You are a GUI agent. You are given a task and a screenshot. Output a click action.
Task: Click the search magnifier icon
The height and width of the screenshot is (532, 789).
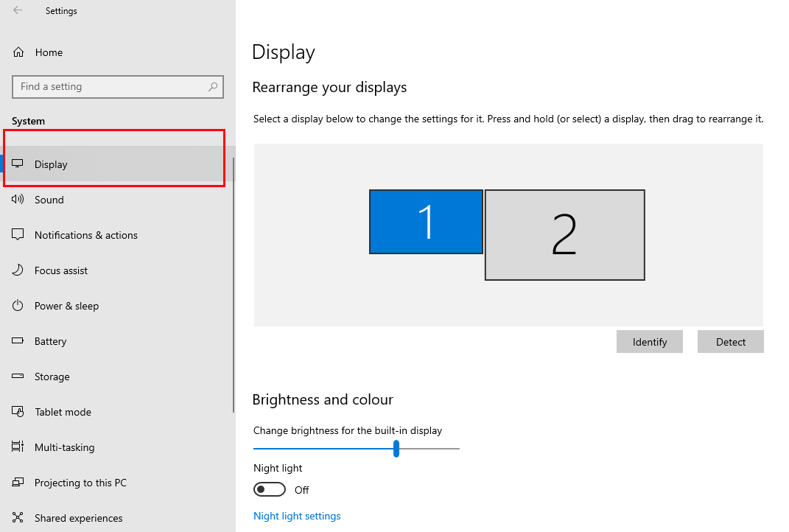(x=213, y=86)
